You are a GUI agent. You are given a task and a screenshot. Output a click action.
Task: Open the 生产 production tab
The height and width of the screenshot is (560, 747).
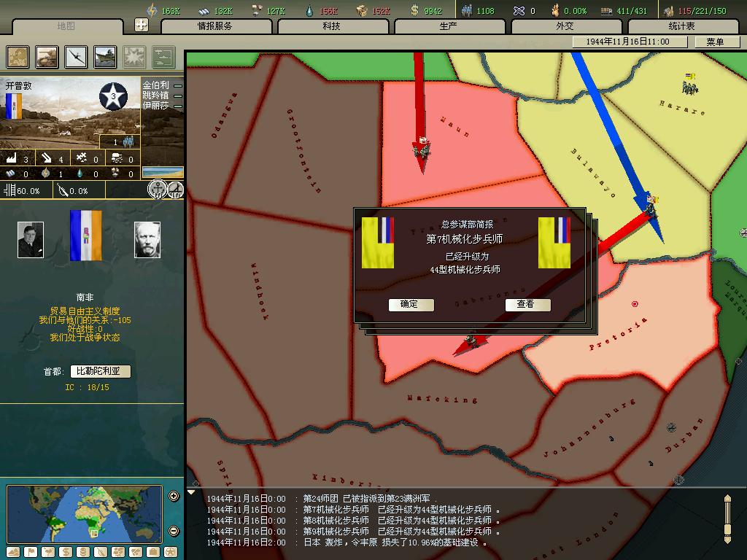tap(449, 26)
